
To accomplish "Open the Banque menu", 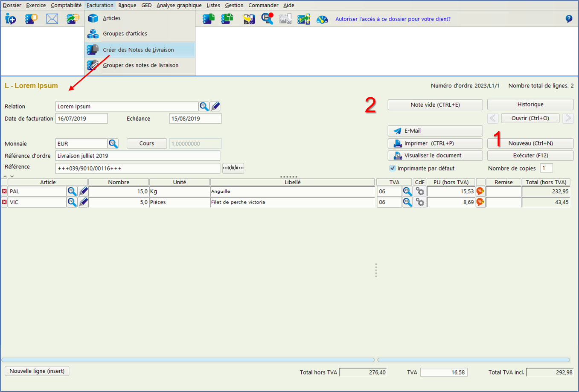I will click(127, 5).
